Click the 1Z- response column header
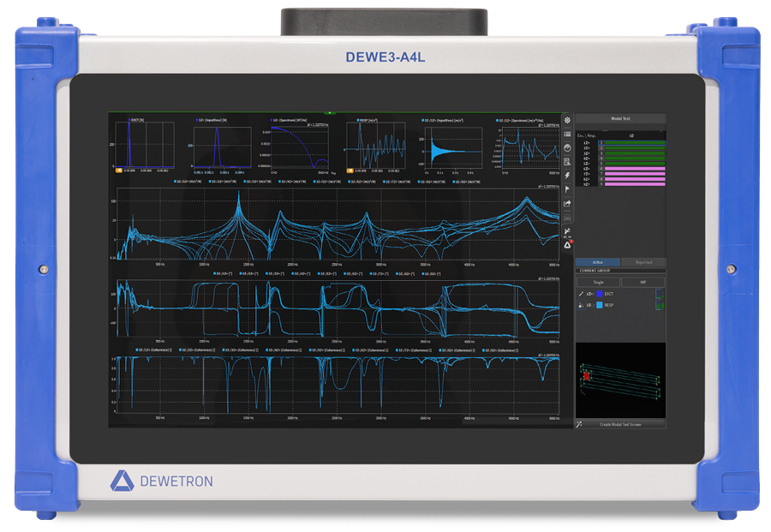 pos(632,135)
